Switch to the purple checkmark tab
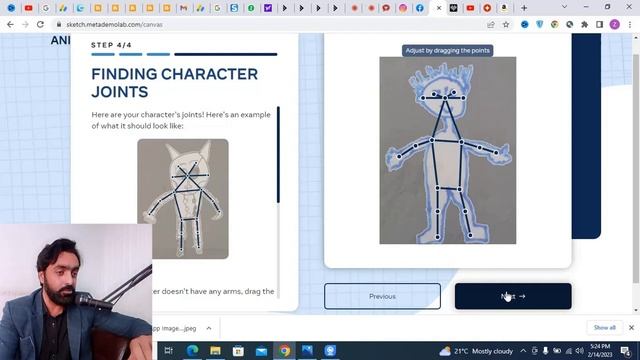 [x=268, y=8]
